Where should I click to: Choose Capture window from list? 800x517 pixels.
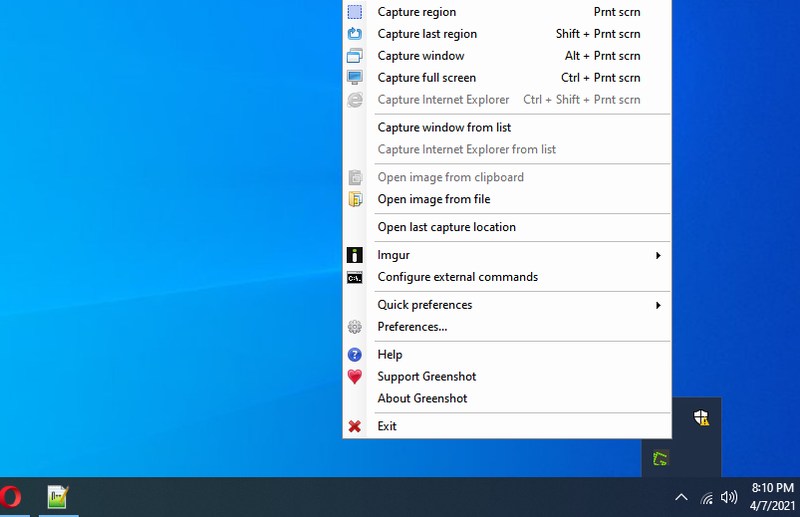444,127
